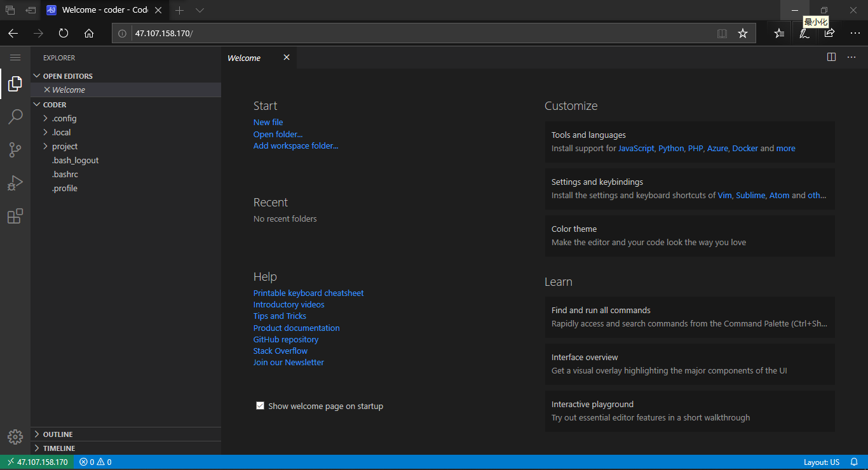Image resolution: width=868 pixels, height=470 pixels.
Task: Click remote host 47.107.158.170 status item
Action: coord(37,462)
